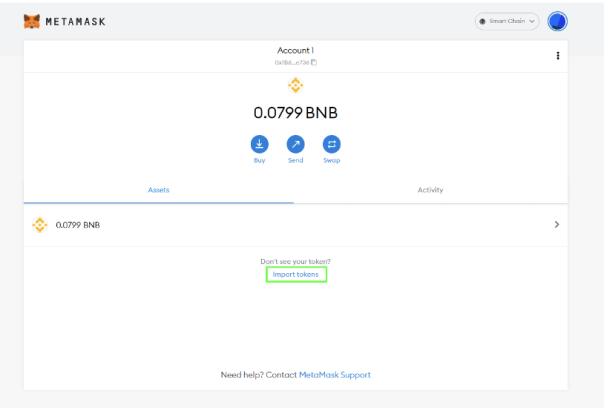Click the Account 1 name
604x411 pixels.
(295, 50)
